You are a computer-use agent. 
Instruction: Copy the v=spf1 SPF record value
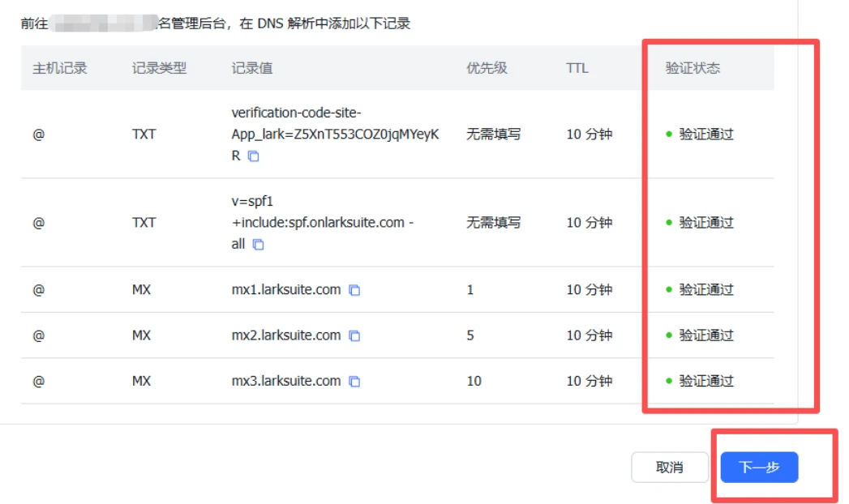click(x=258, y=245)
